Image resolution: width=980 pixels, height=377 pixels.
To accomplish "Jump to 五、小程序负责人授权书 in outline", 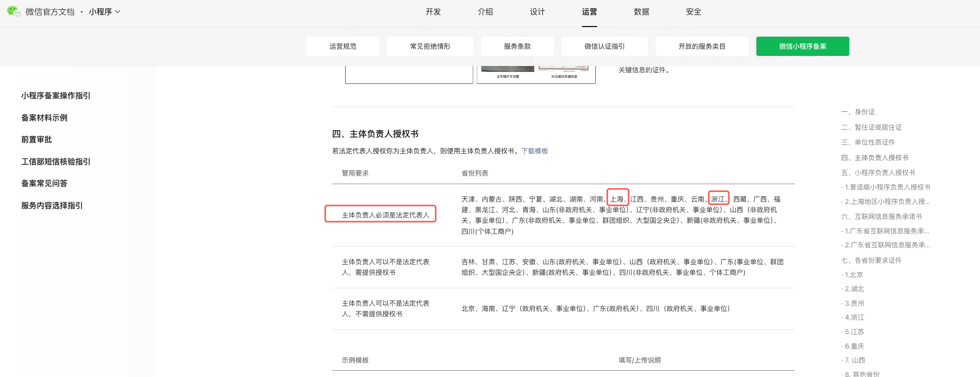I will click(878, 173).
